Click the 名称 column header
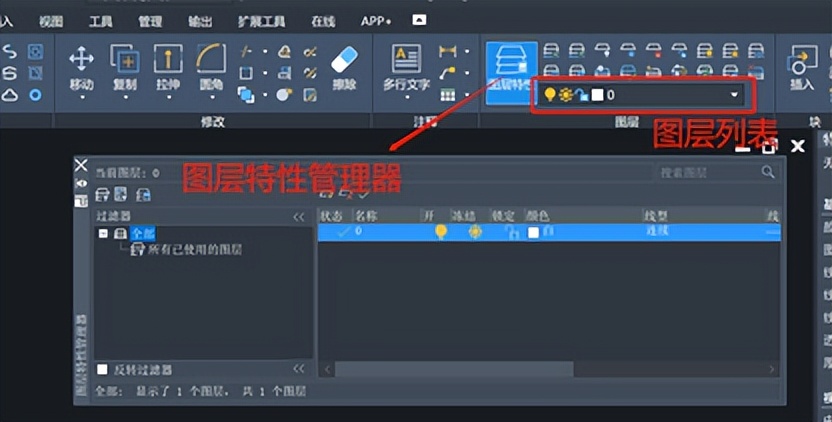 (366, 216)
